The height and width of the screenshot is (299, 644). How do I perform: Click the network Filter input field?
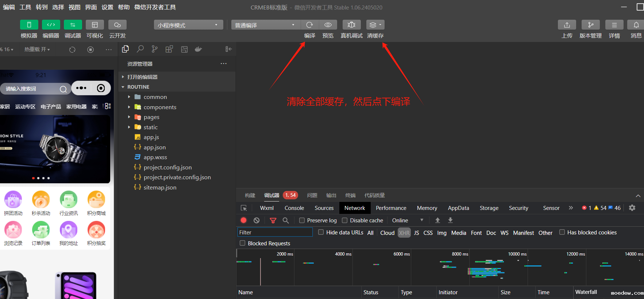tap(275, 232)
